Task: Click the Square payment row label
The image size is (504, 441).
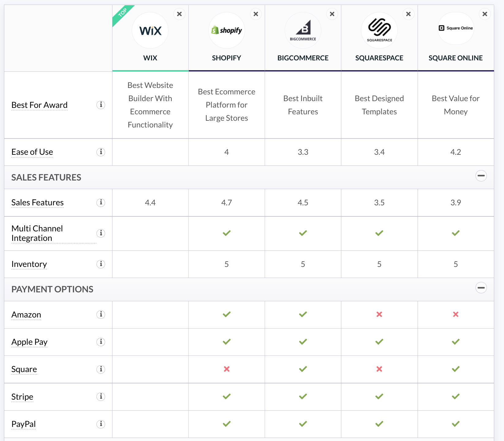Action: (x=24, y=369)
